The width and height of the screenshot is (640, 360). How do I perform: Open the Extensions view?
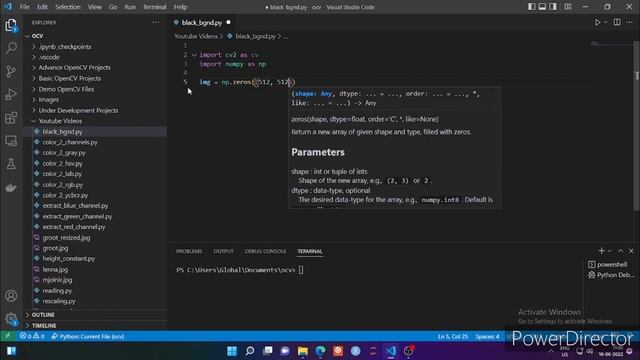tap(11, 118)
